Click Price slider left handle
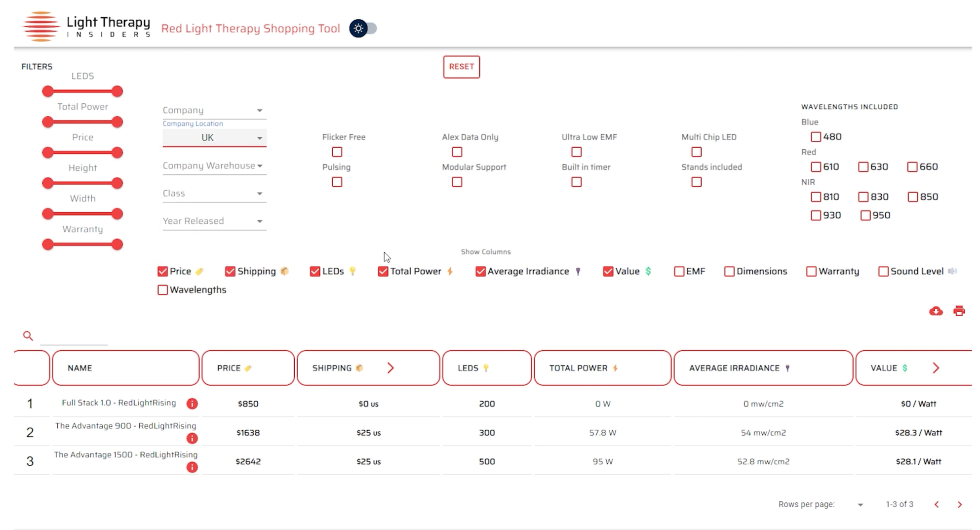This screenshot has height=530, width=980. [48, 153]
